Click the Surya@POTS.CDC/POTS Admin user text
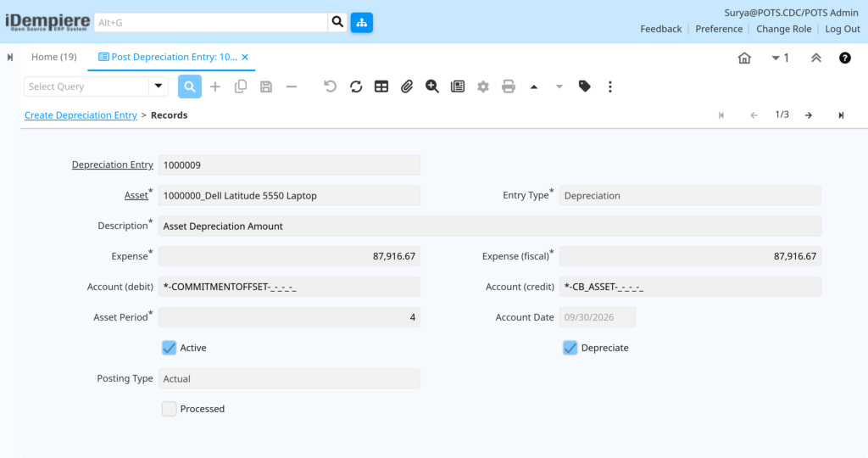Viewport: 868px width, 458px height. (791, 13)
